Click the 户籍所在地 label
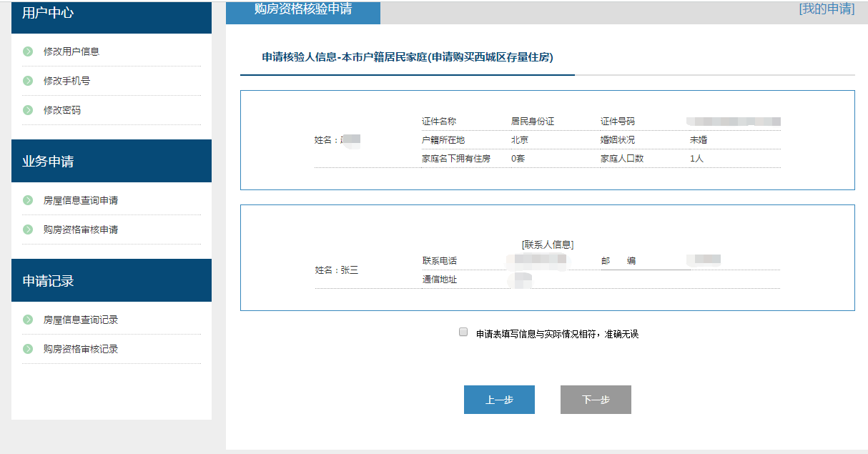Viewport: 868px width, 454px height. click(443, 140)
